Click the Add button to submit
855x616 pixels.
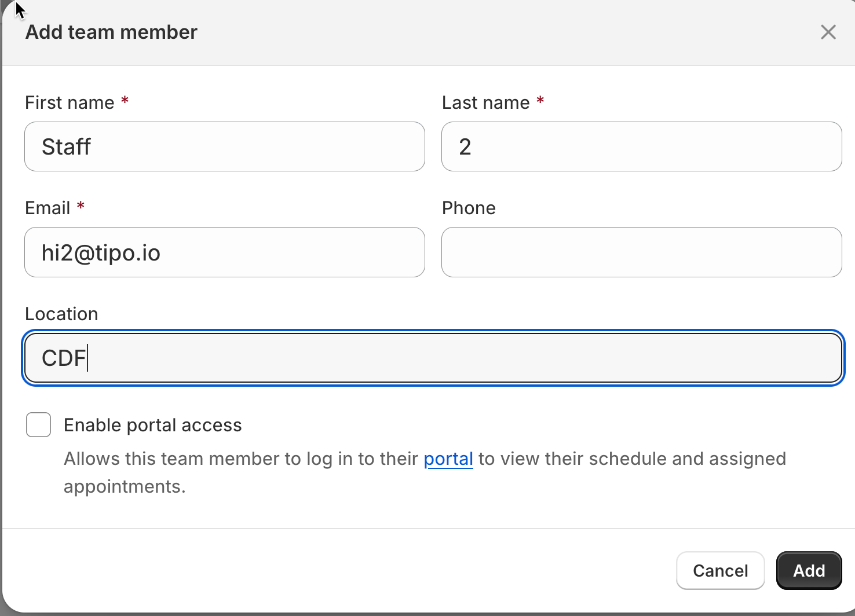click(x=809, y=571)
